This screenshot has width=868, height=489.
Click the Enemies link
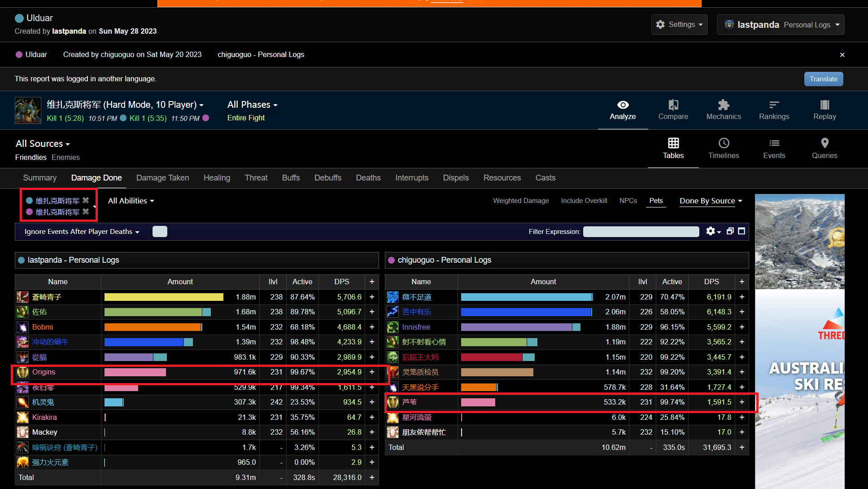65,157
